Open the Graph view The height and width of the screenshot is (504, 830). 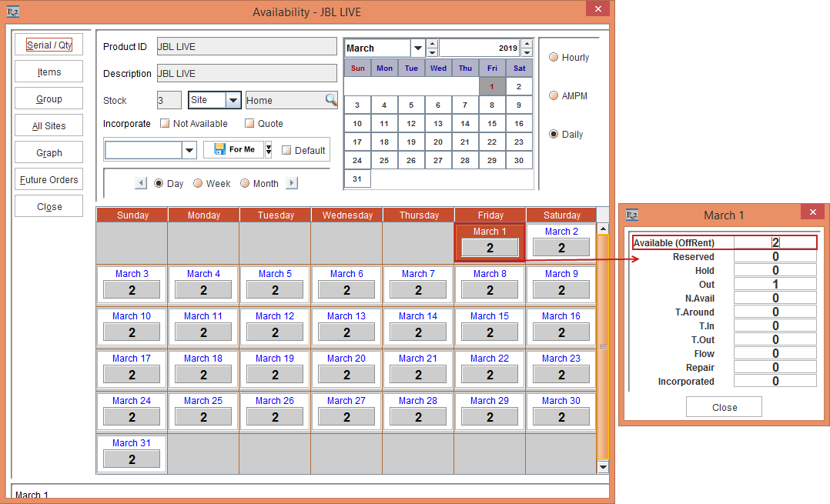pos(49,153)
